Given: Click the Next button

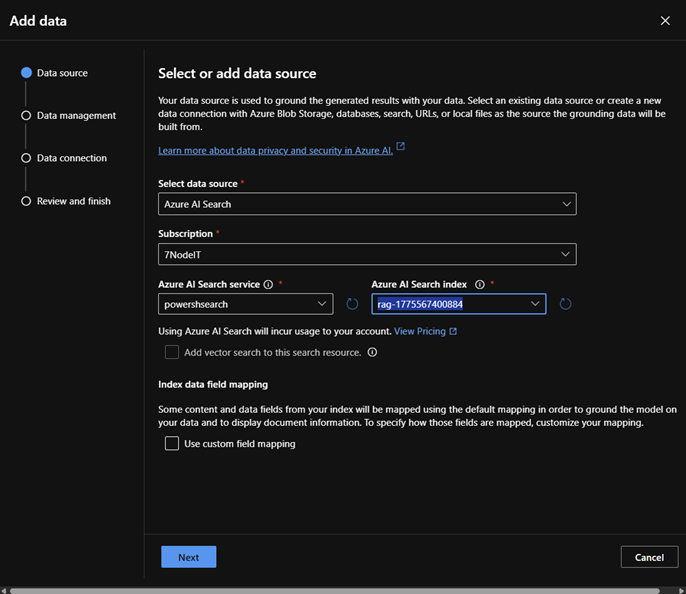Looking at the screenshot, I should [188, 557].
